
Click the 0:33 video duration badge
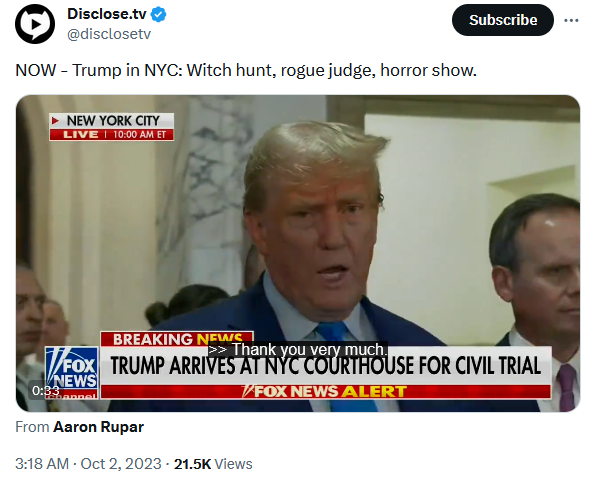click(46, 391)
